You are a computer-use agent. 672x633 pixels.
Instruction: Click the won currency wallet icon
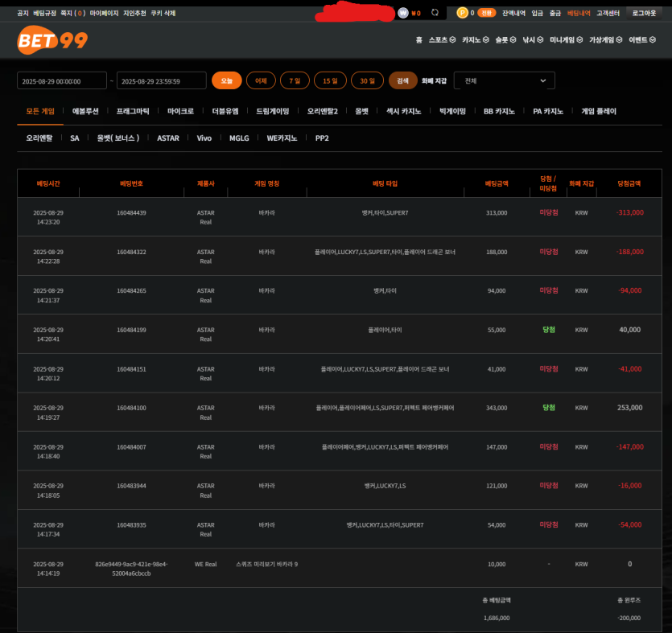tap(403, 13)
